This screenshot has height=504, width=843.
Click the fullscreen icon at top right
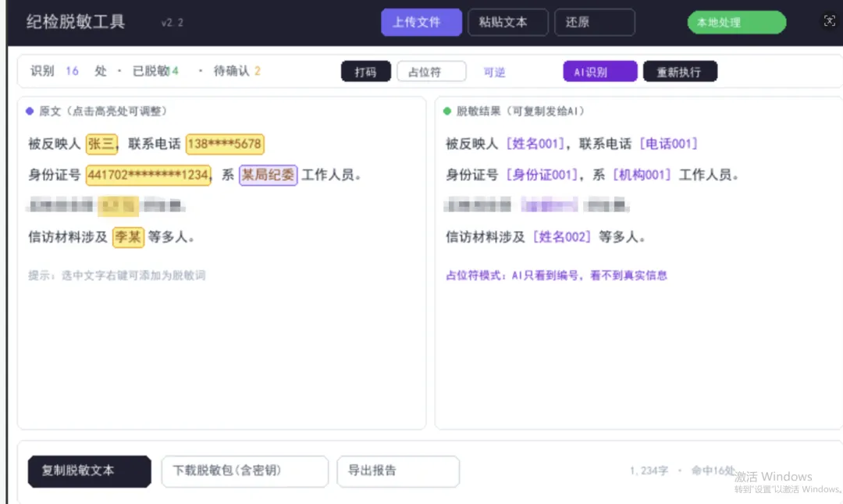830,21
